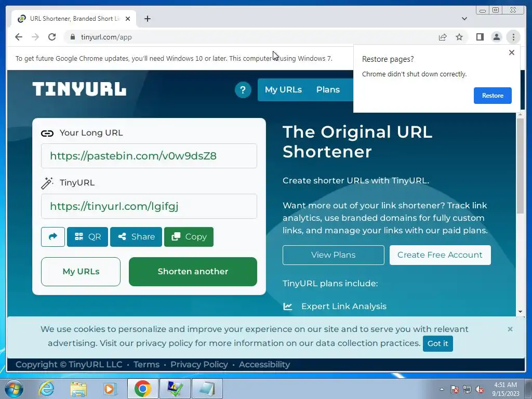Image resolution: width=532 pixels, height=399 pixels.
Task: Share this page via the address bar icon
Action: (443, 37)
